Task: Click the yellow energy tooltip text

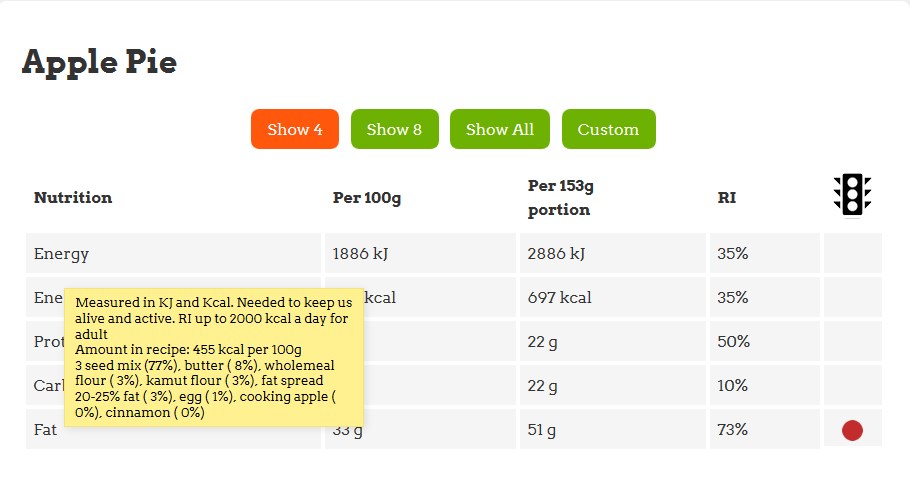Action: tap(213, 357)
